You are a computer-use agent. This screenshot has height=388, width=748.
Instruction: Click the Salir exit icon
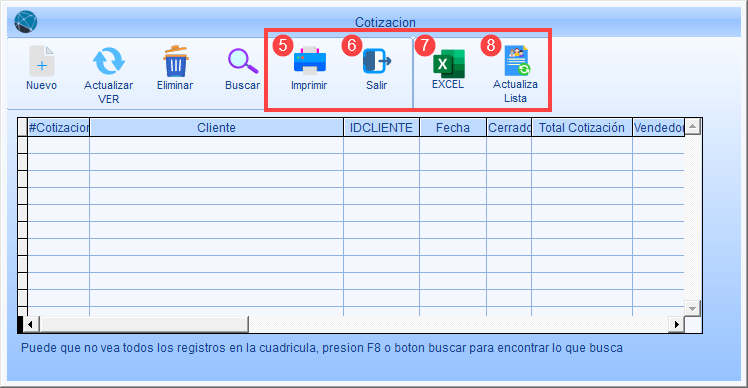pos(377,61)
